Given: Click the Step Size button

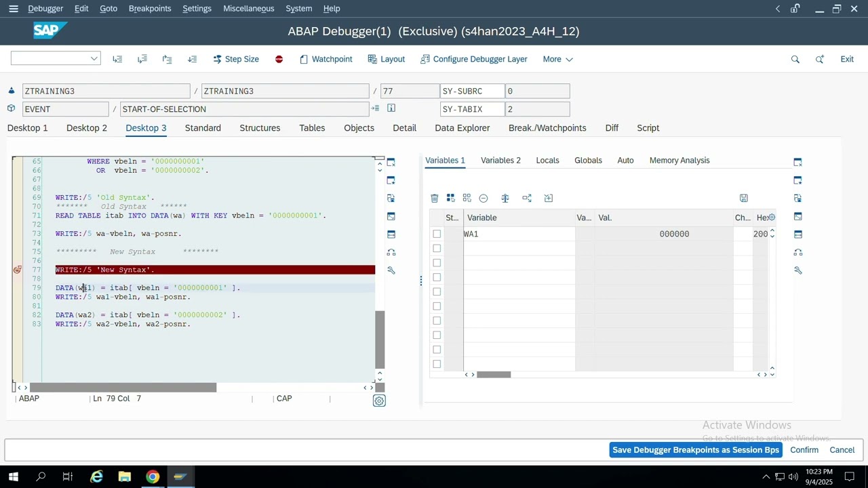Looking at the screenshot, I should click(235, 59).
